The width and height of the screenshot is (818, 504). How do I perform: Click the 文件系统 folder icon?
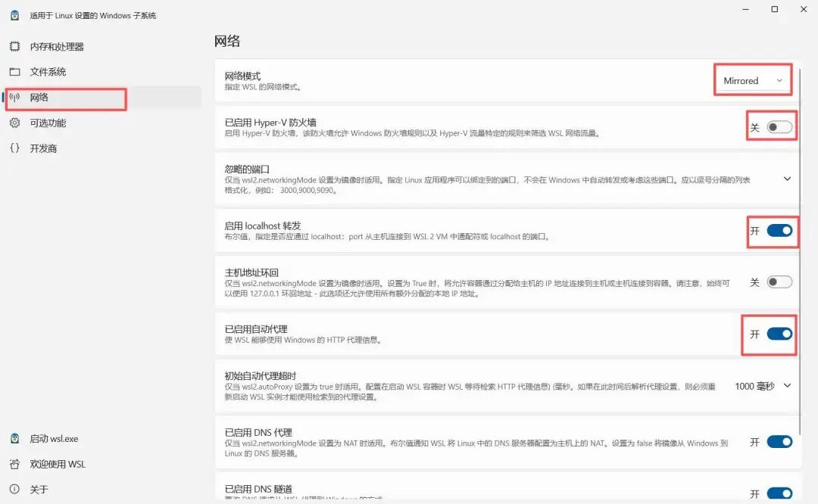(14, 71)
